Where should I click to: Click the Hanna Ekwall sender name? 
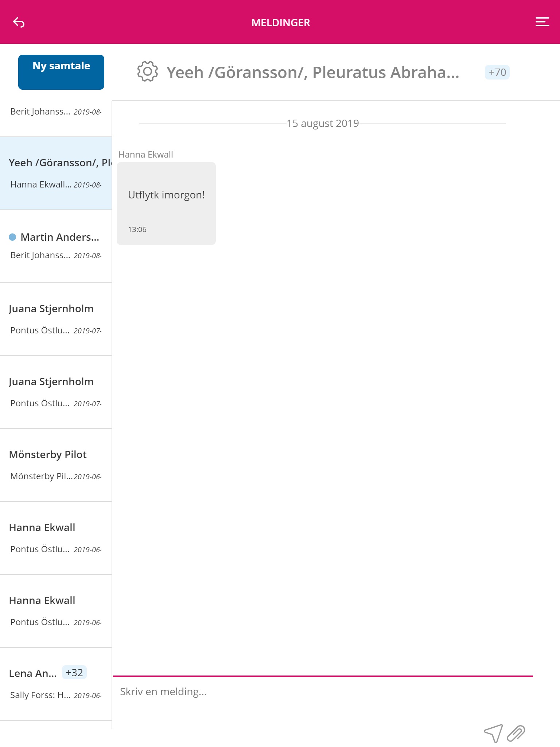(146, 154)
